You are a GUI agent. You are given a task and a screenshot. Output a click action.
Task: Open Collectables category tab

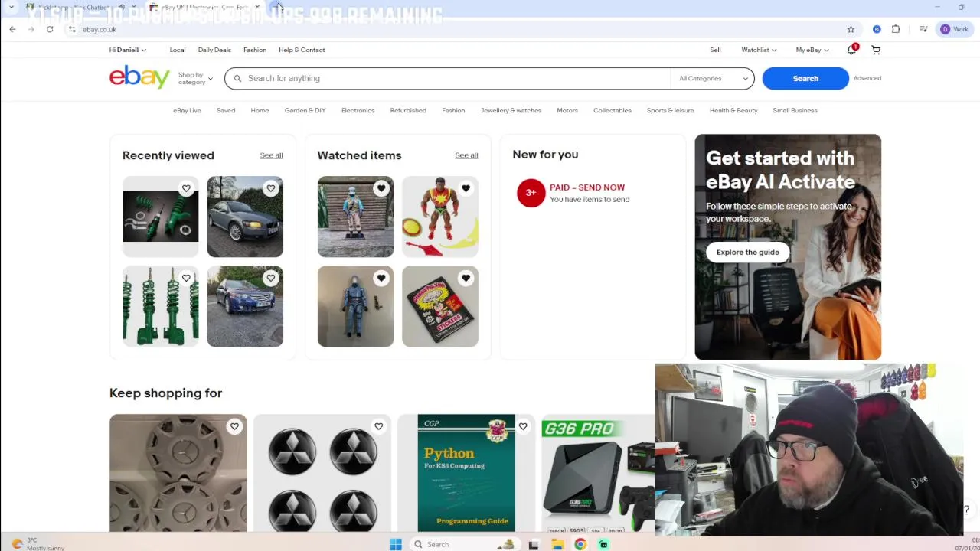coord(612,110)
